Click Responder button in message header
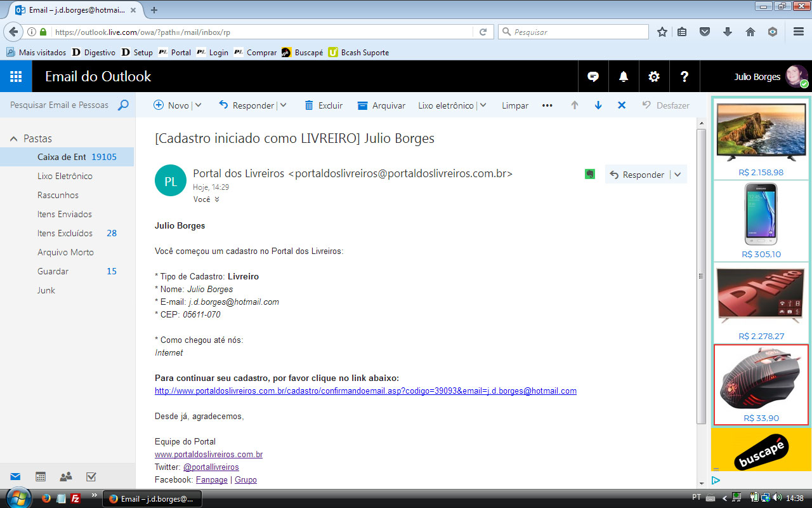This screenshot has width=812, height=508. [x=638, y=175]
